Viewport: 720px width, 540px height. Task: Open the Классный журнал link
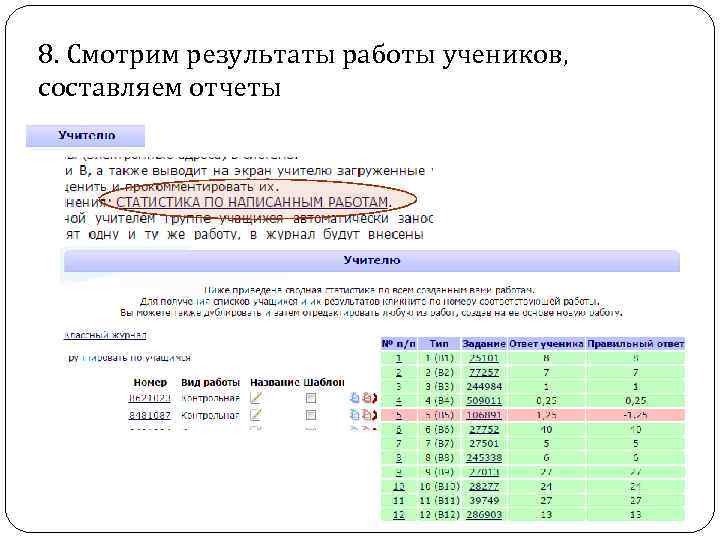(105, 335)
